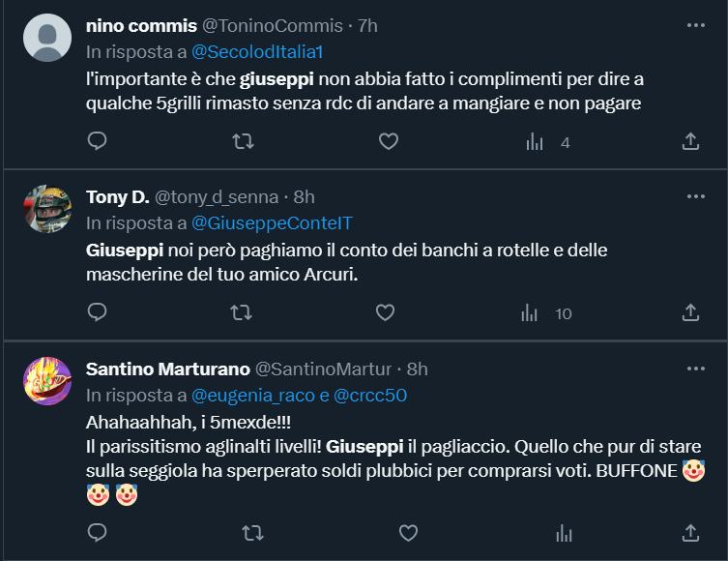Share Santino Marturano's tweet

[x=690, y=533]
